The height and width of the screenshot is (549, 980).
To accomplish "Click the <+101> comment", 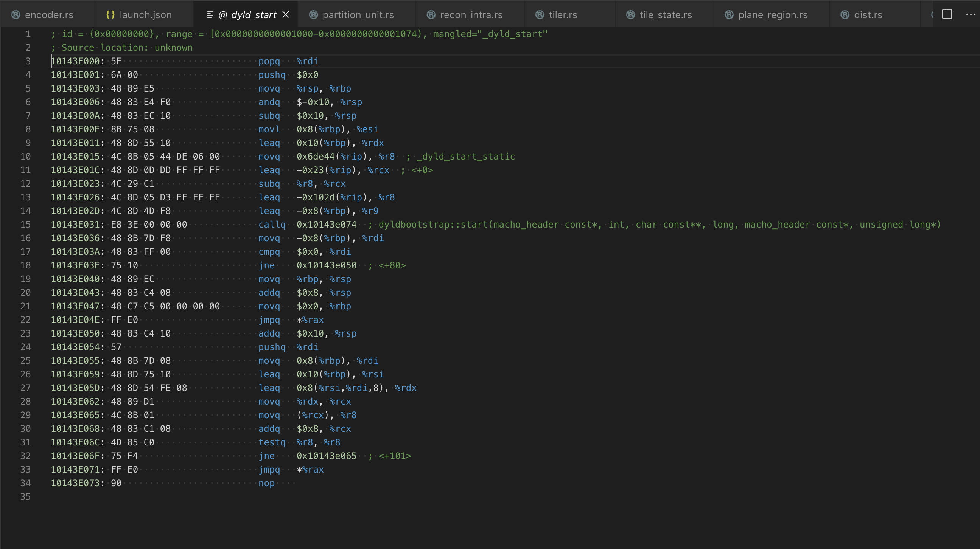I will point(395,456).
